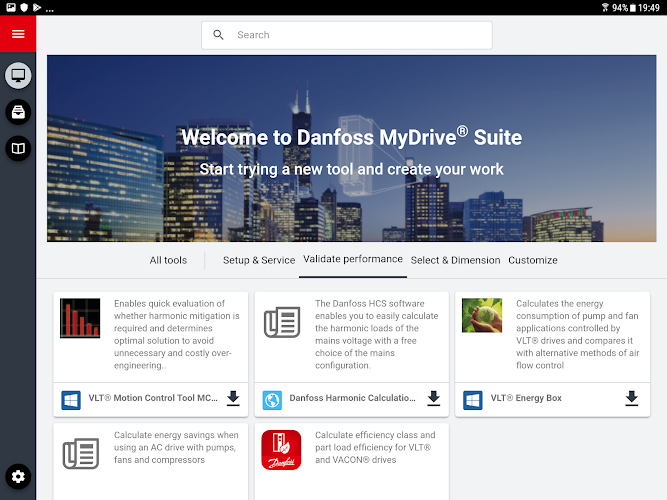
Task: Select the monitor icon in the sidebar
Action: 18,76
